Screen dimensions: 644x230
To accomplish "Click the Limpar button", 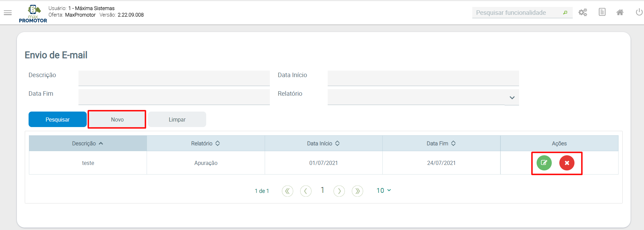I will [x=177, y=119].
